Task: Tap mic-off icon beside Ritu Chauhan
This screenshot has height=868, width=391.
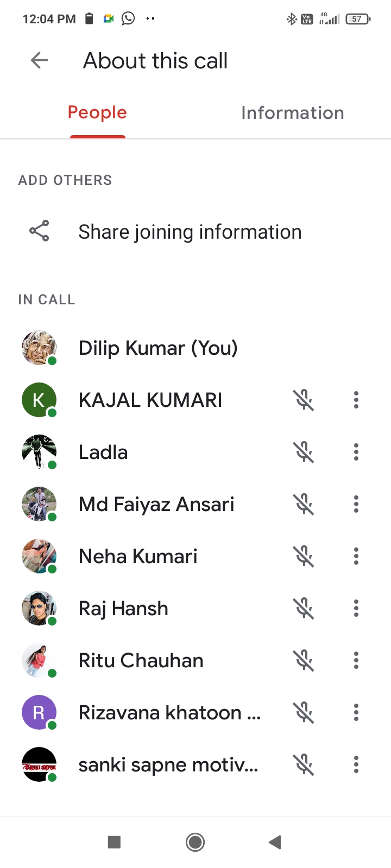Action: 304,661
